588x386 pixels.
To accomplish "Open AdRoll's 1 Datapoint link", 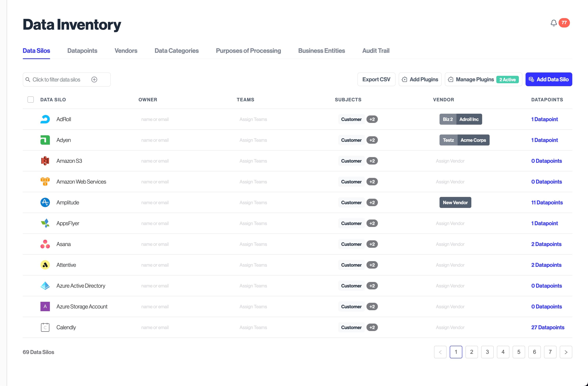I will point(545,119).
